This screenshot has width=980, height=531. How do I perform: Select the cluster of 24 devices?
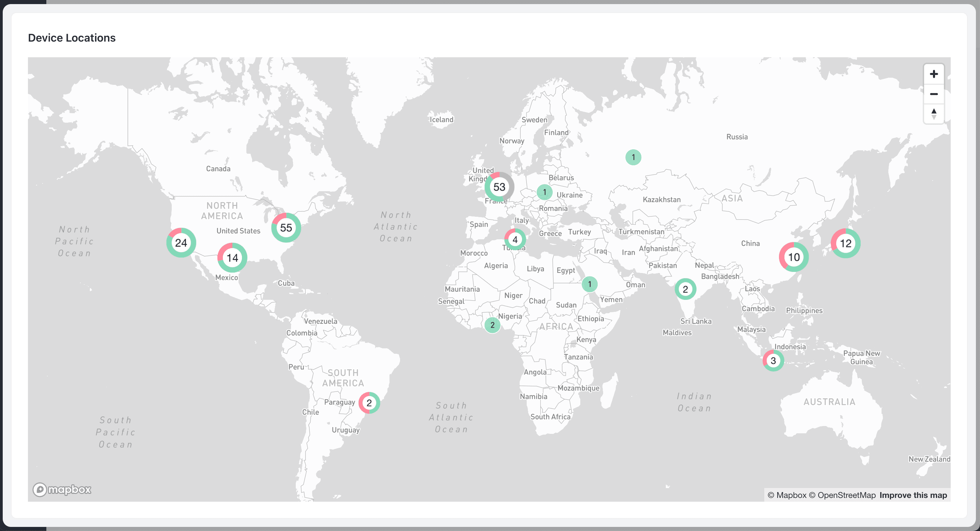181,243
